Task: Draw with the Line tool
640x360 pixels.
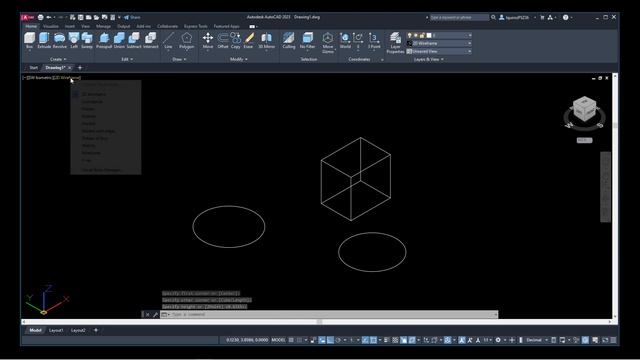Action: point(168,40)
